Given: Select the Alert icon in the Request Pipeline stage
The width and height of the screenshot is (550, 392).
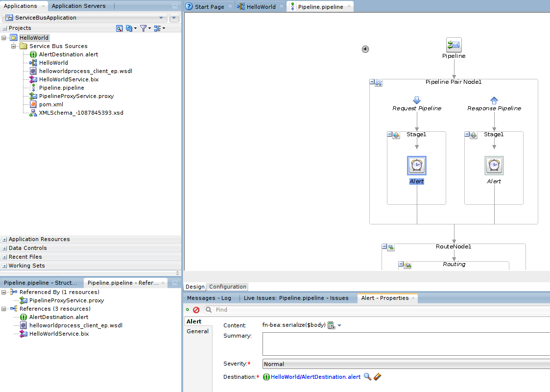Looking at the screenshot, I should (x=416, y=166).
